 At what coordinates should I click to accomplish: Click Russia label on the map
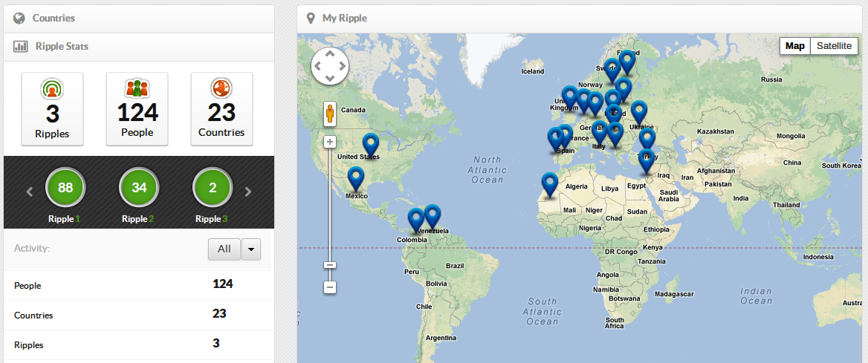(x=771, y=79)
